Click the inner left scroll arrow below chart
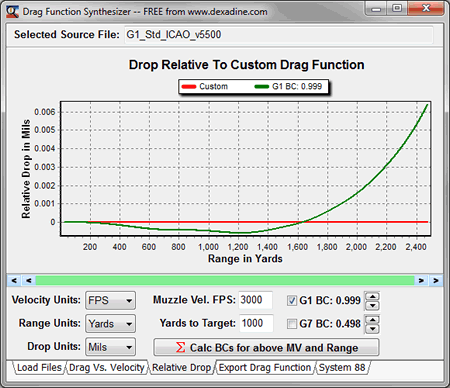This screenshot has height=388, width=450. coord(29,281)
